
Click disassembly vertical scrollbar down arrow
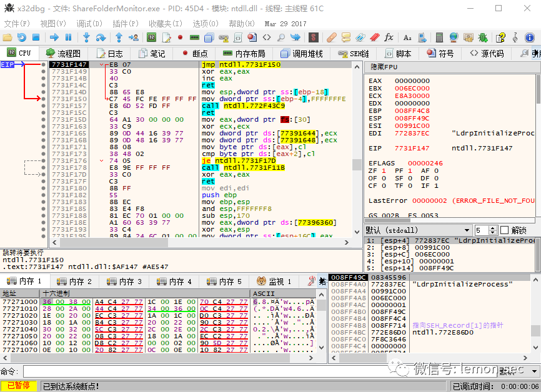357,232
